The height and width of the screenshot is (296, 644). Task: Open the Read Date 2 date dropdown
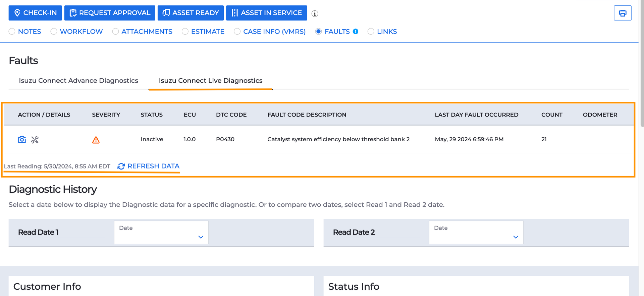coord(476,232)
